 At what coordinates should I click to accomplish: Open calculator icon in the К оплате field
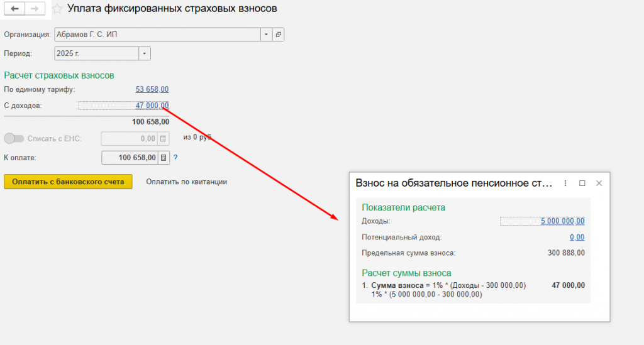click(164, 158)
